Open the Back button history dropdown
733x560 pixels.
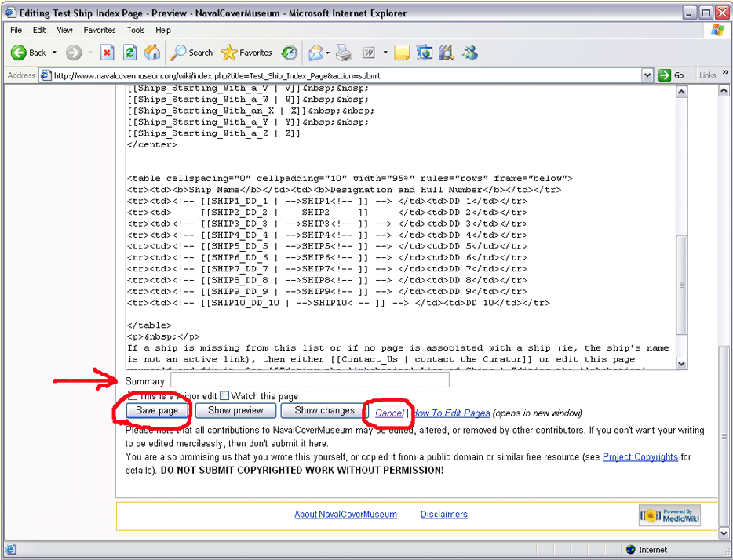54,53
